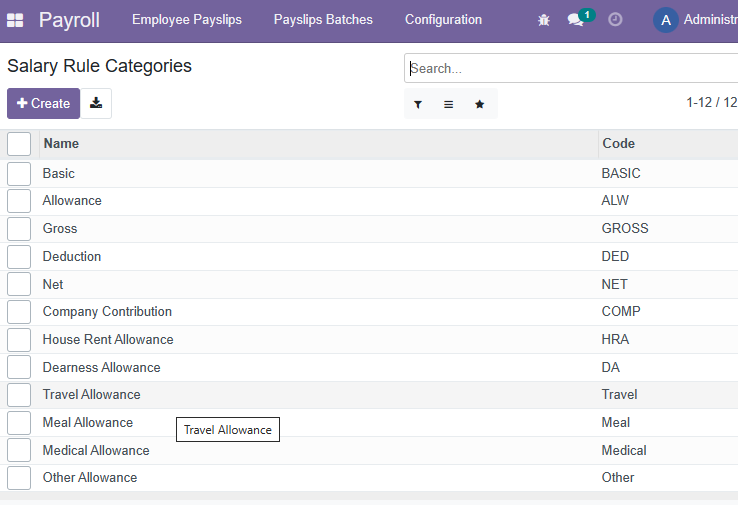The image size is (738, 505).
Task: Click the Administrator avatar icon
Action: click(666, 20)
